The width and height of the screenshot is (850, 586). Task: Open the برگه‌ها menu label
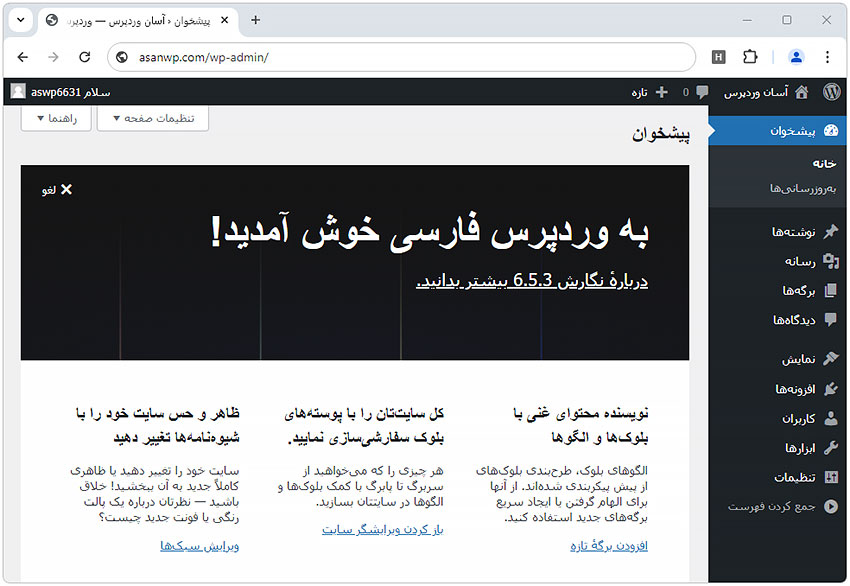click(x=799, y=291)
